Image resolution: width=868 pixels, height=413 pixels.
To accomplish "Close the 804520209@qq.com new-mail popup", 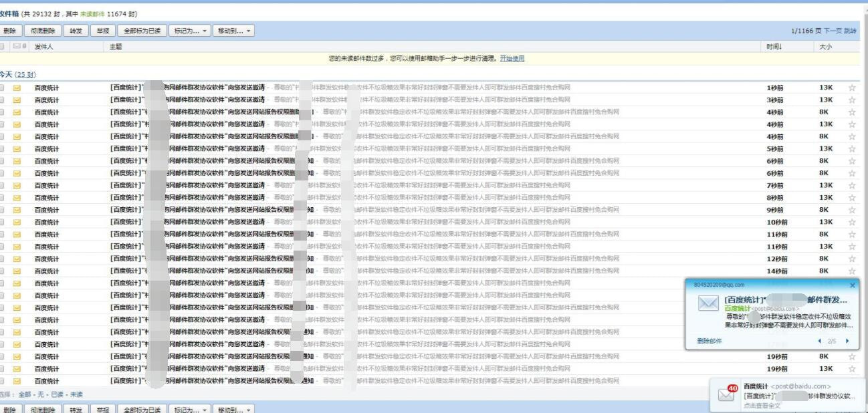I will click(x=852, y=285).
